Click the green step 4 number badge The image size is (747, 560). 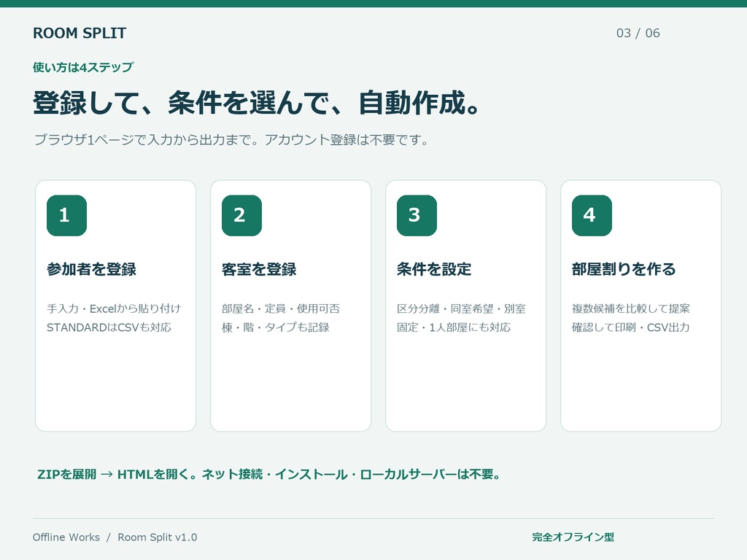pos(592,215)
